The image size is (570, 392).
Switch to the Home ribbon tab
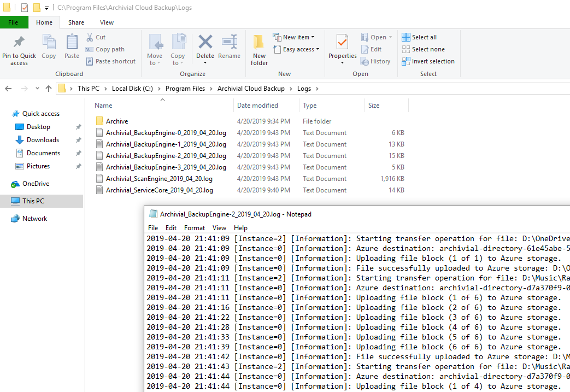(44, 22)
